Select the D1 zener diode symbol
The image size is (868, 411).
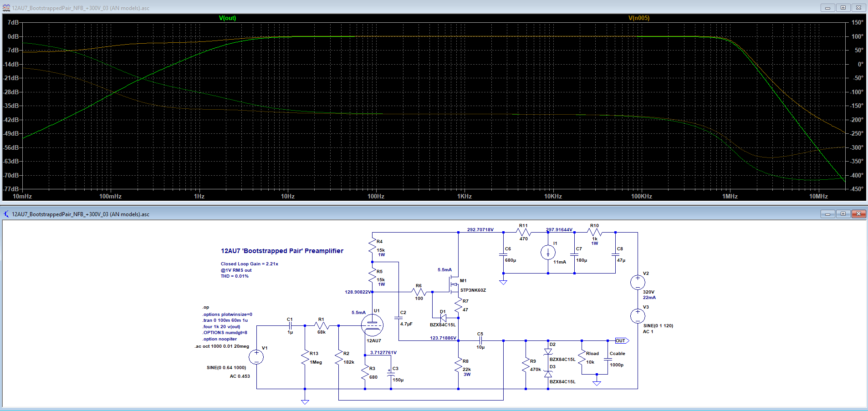point(443,318)
